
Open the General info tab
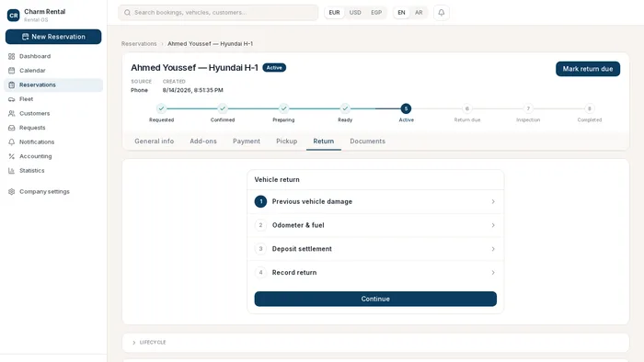tap(154, 141)
